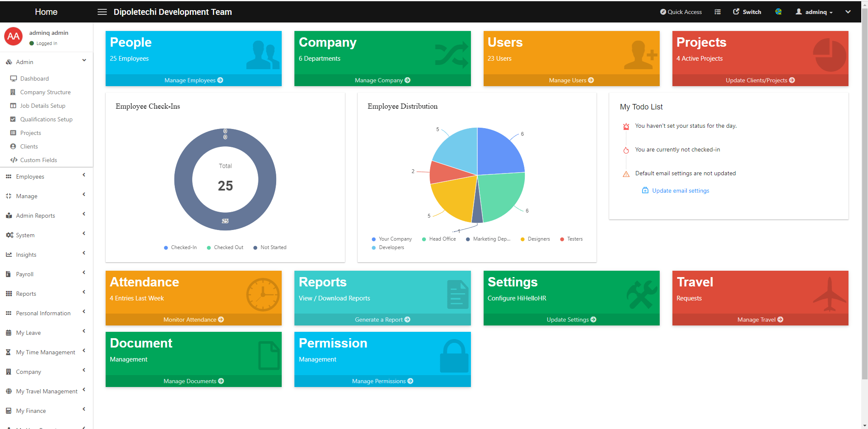
Task: Click Manage Employees link
Action: (x=193, y=80)
